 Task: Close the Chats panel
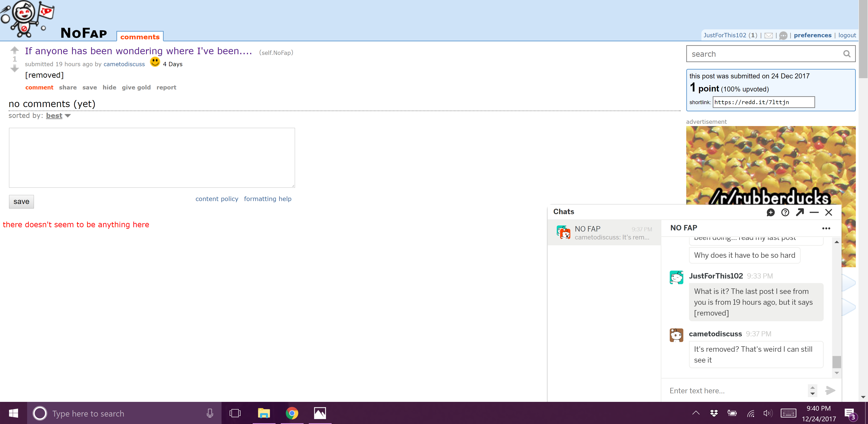(x=829, y=212)
